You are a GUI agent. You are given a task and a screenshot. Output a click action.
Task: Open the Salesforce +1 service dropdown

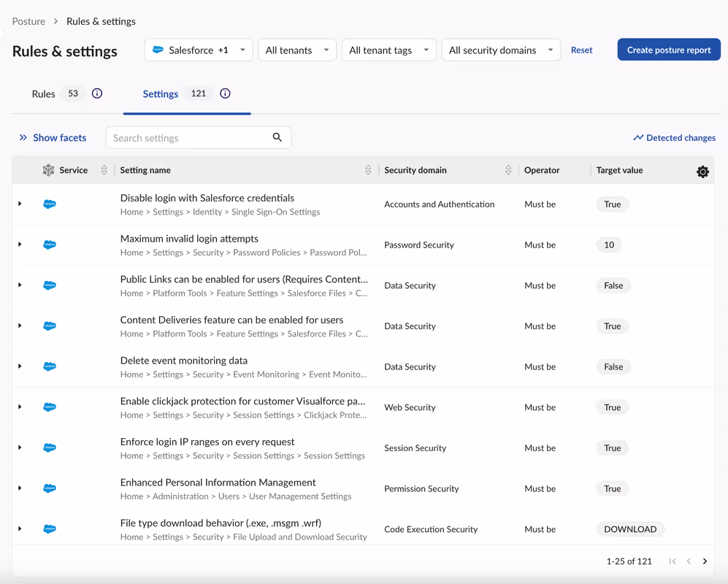coord(199,50)
